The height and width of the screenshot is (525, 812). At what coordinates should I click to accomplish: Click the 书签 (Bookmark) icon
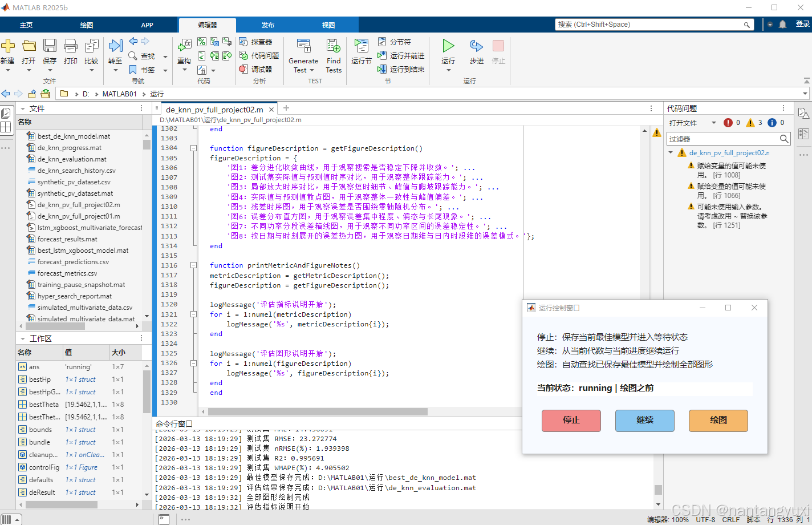pyautogui.click(x=133, y=70)
